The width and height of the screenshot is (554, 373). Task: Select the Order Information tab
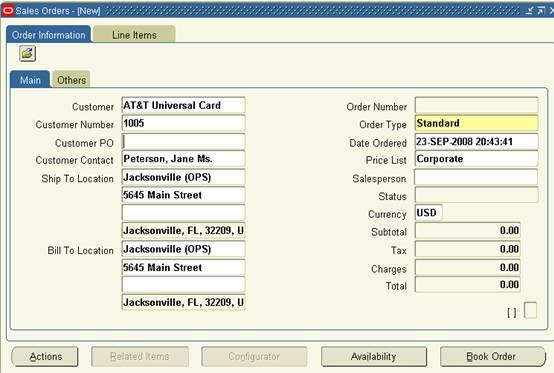pos(49,35)
